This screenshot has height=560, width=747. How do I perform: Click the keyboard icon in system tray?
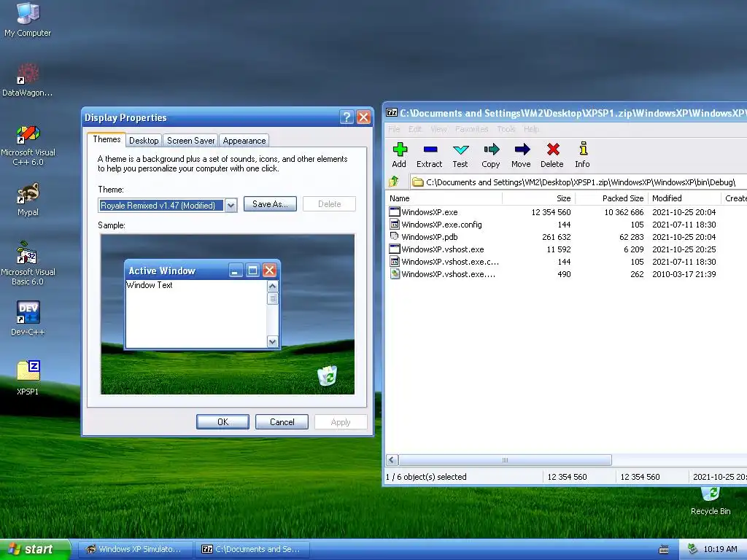pos(664,550)
